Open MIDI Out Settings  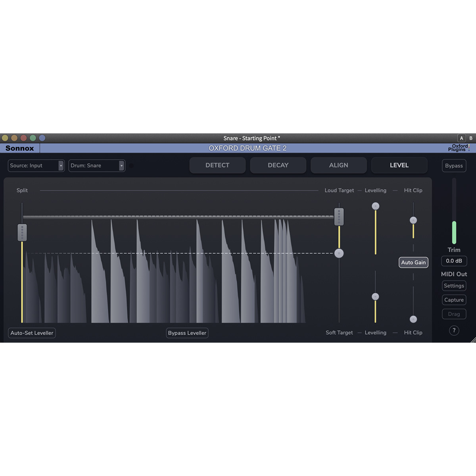(x=454, y=286)
